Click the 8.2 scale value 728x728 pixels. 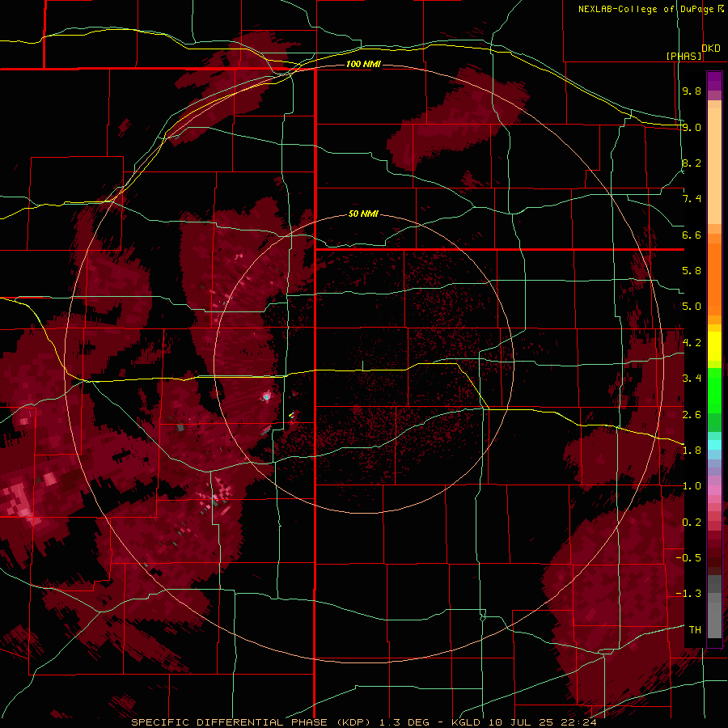pyautogui.click(x=692, y=163)
